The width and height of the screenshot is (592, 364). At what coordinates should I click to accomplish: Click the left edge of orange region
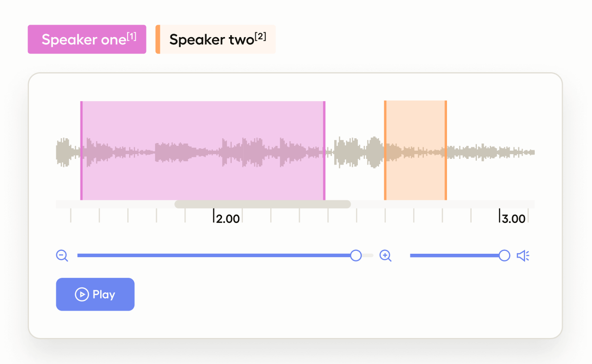pyautogui.click(x=385, y=150)
